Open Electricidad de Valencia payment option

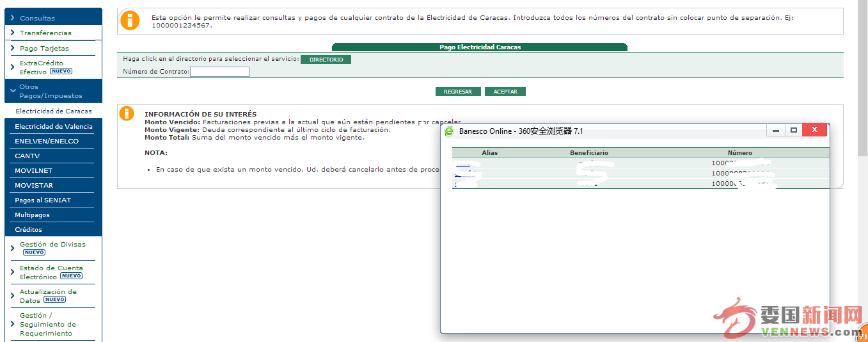tap(54, 126)
